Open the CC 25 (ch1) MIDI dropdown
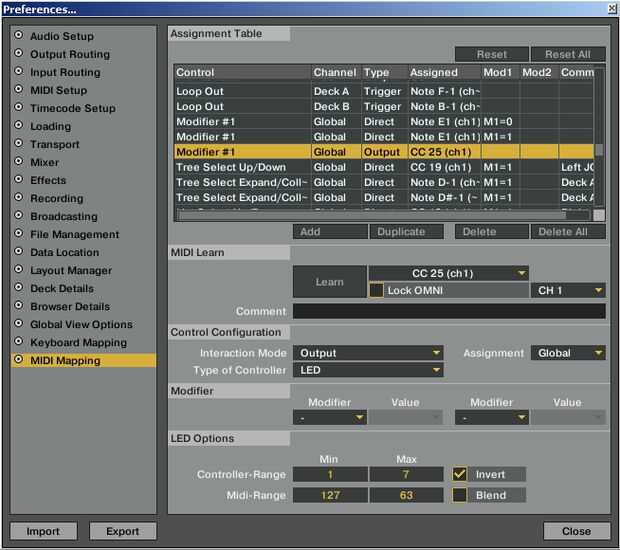Viewport: 620px width, 550px height. 448,273
